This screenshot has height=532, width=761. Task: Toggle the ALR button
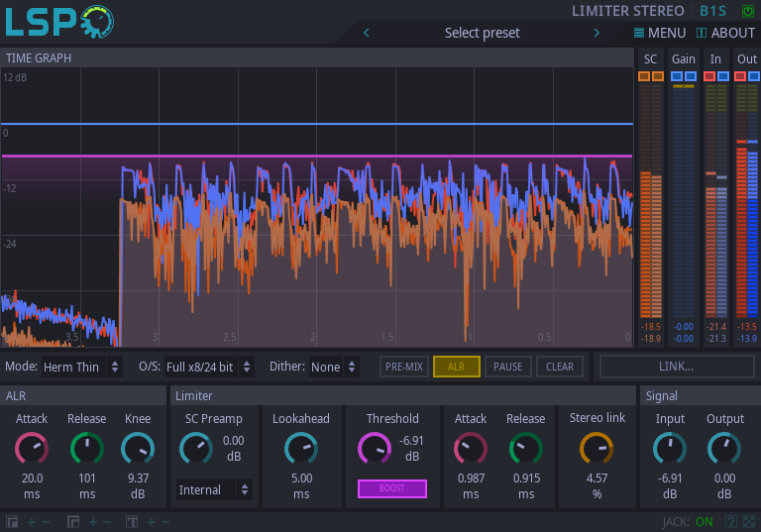click(x=456, y=367)
